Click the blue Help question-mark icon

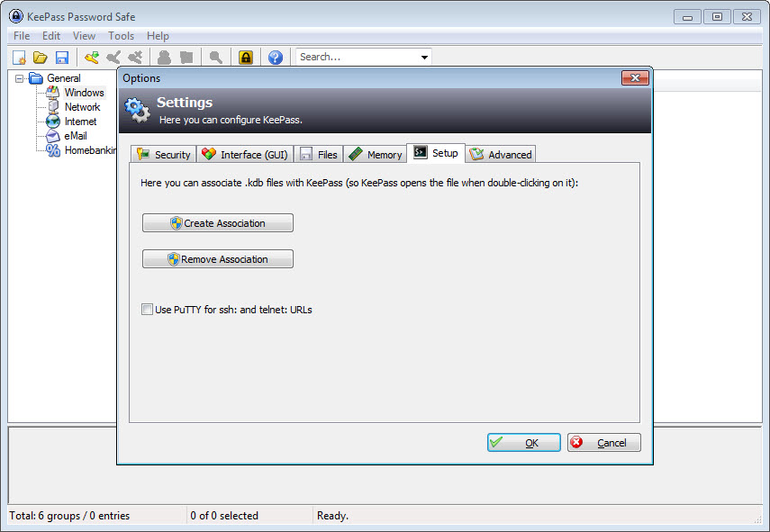[276, 58]
